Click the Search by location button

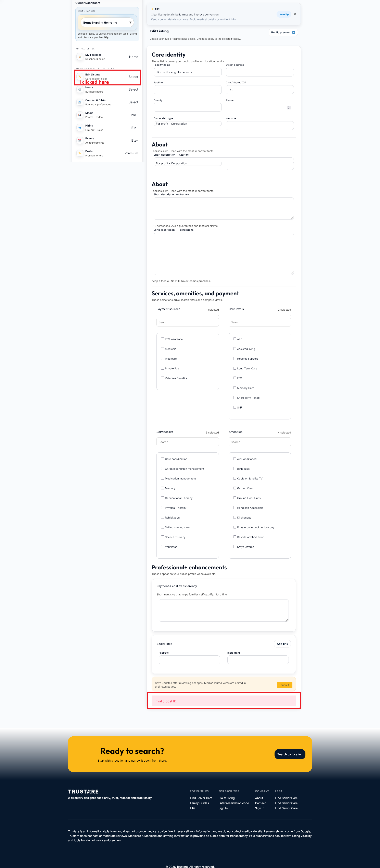[289, 754]
